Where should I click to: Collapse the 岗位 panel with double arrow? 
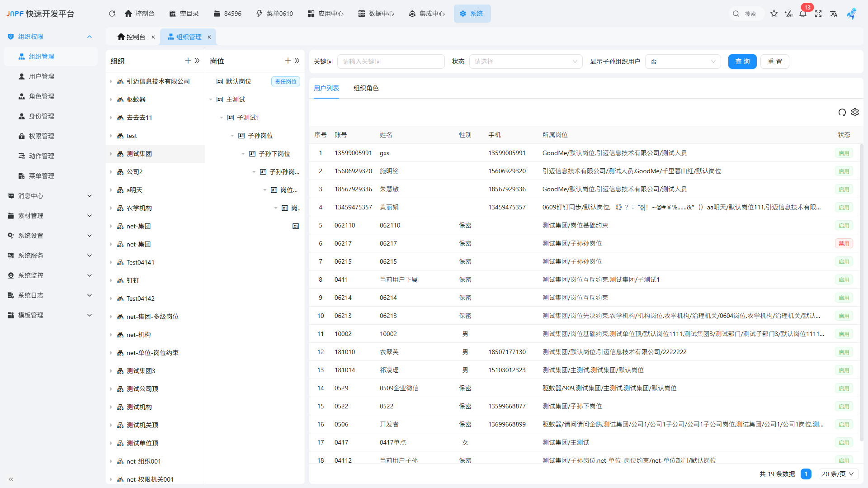(297, 61)
